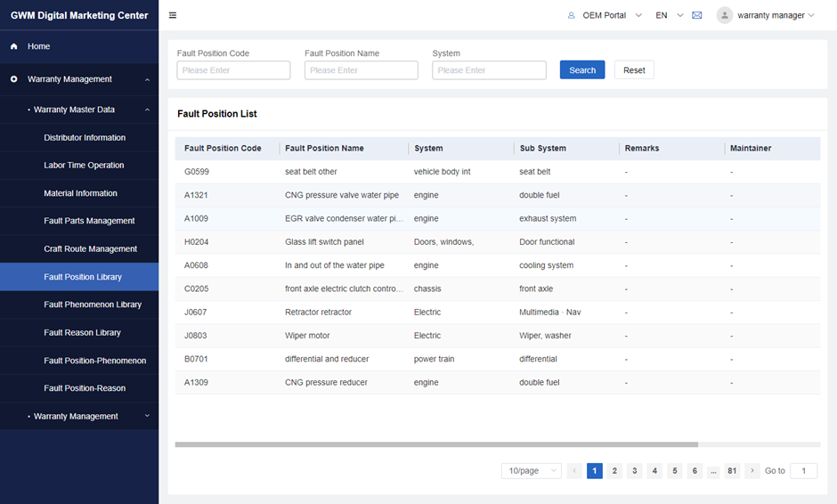The width and height of the screenshot is (837, 504).
Task: Click fault code G0599 cell
Action: [197, 172]
